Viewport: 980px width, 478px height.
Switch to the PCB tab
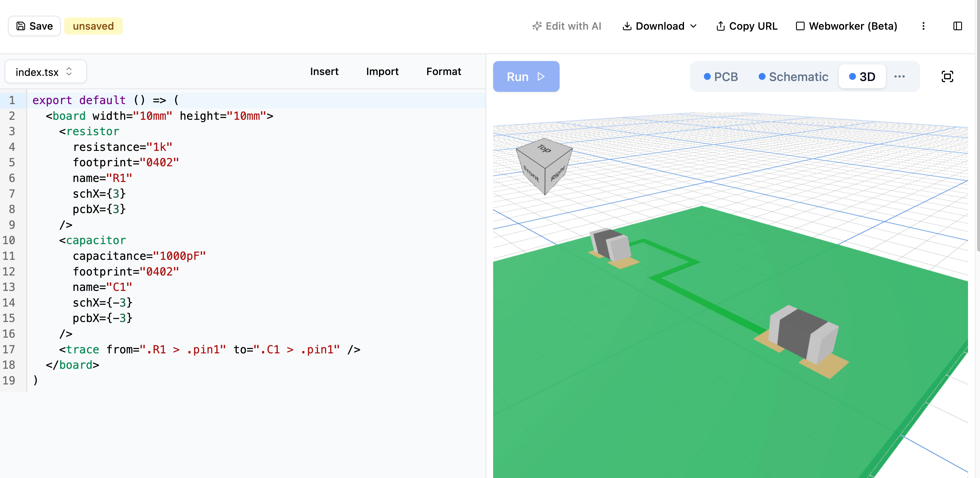click(720, 76)
